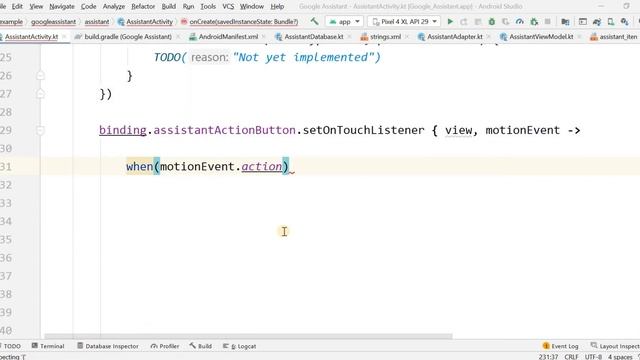Open the Profiler tool window
640x360 pixels.
pos(165,346)
